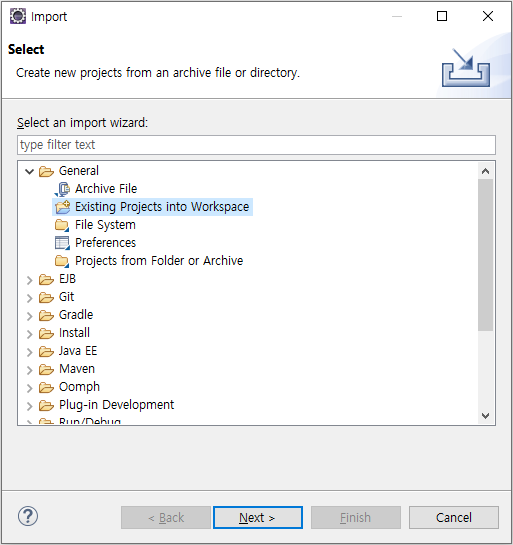The image size is (513, 545).
Task: Open the help question mark icon
Action: click(28, 516)
